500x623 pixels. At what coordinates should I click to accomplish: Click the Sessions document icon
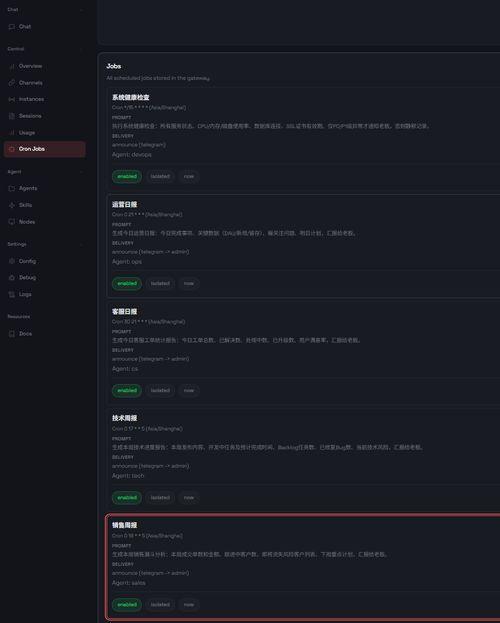12,116
